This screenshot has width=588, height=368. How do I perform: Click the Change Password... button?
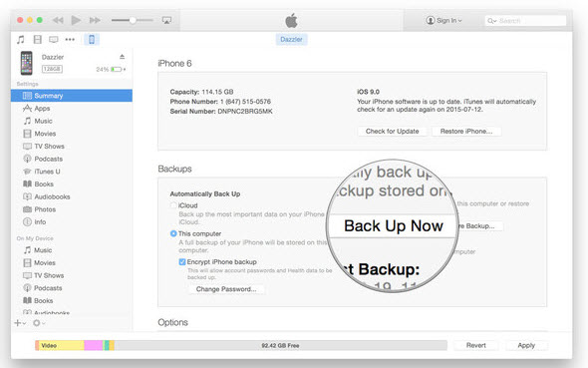[x=226, y=289]
